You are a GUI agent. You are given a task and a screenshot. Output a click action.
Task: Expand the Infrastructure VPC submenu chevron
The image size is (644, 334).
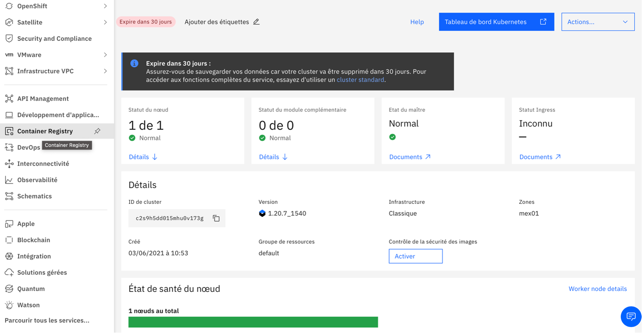click(105, 71)
